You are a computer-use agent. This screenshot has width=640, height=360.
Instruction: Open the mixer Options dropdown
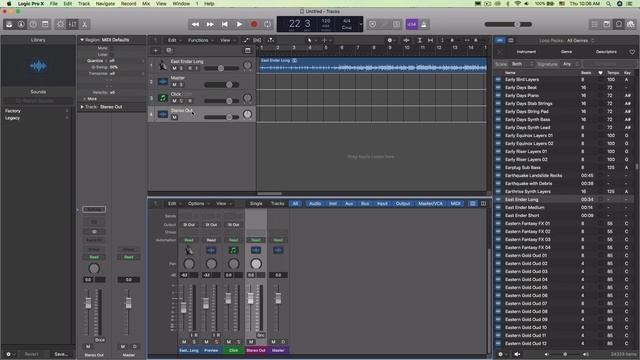tap(198, 203)
